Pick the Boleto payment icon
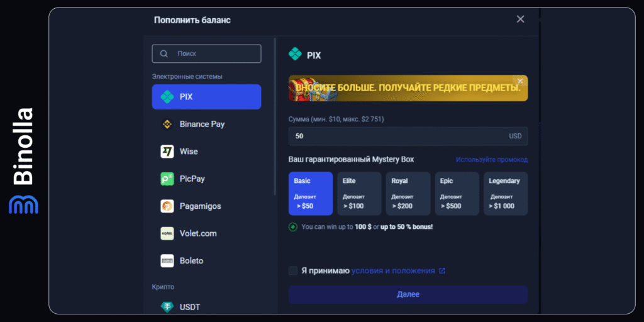The width and height of the screenshot is (644, 322). (x=167, y=261)
